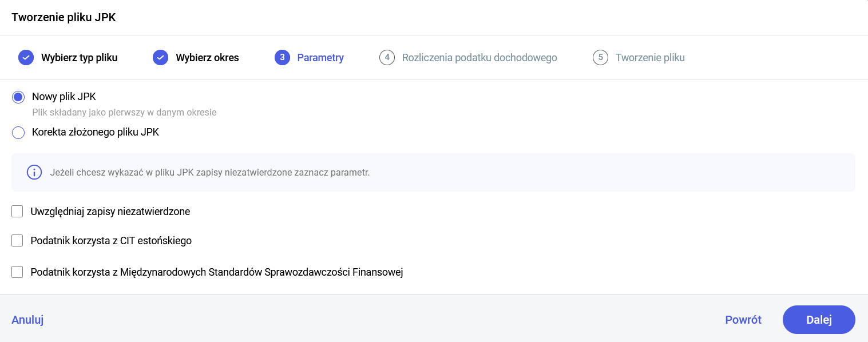Jump to Rozliczenia podatku dochodowego step
868x342 pixels.
coord(479,58)
